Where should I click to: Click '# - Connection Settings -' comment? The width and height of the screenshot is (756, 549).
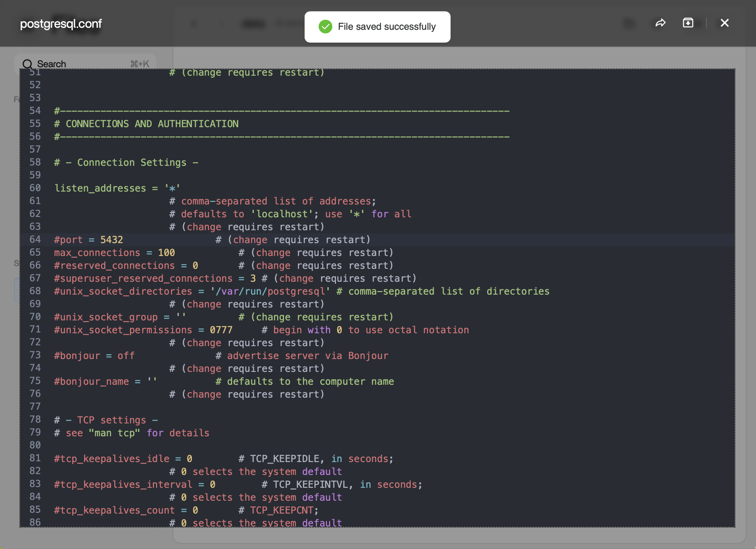[x=126, y=162]
